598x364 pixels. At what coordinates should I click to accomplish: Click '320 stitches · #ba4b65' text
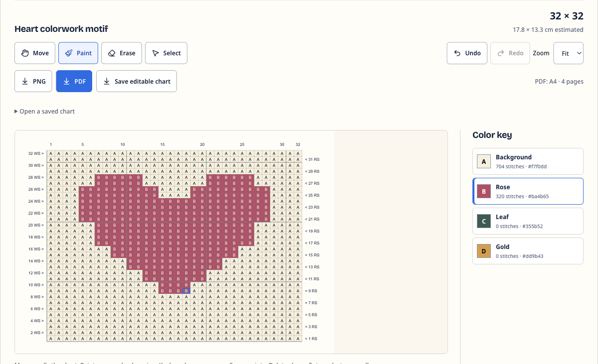tap(522, 196)
